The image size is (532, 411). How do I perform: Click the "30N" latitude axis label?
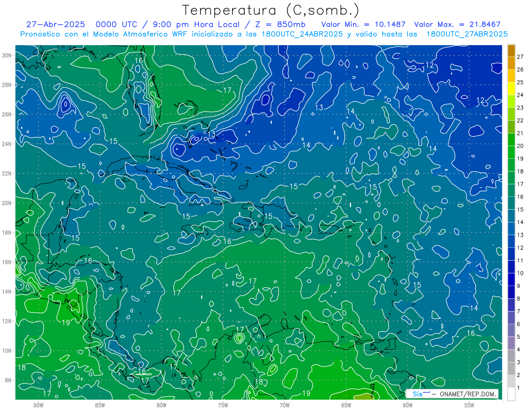pos(6,55)
